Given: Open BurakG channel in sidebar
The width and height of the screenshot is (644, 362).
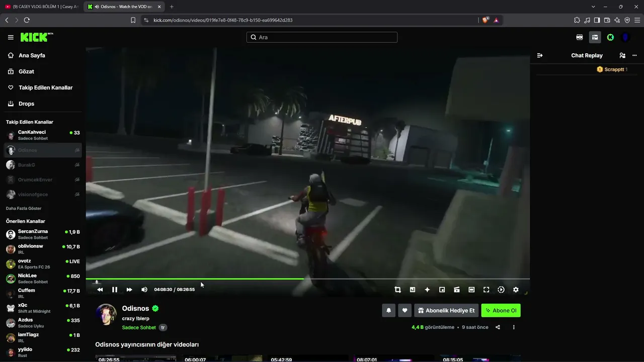Looking at the screenshot, I should pos(43,165).
